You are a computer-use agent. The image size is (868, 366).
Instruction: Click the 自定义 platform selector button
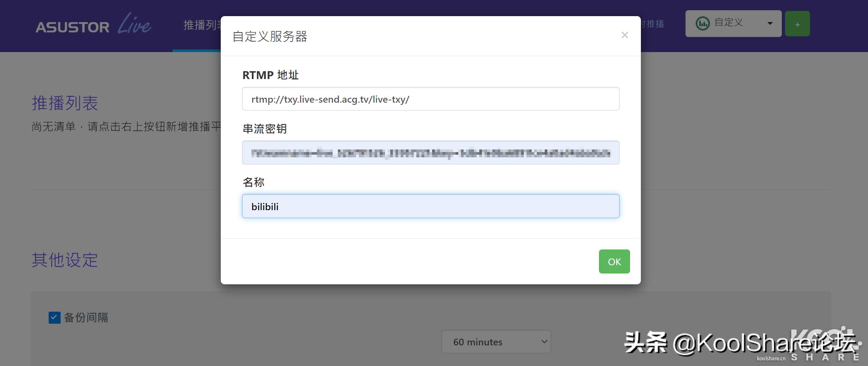tap(732, 23)
